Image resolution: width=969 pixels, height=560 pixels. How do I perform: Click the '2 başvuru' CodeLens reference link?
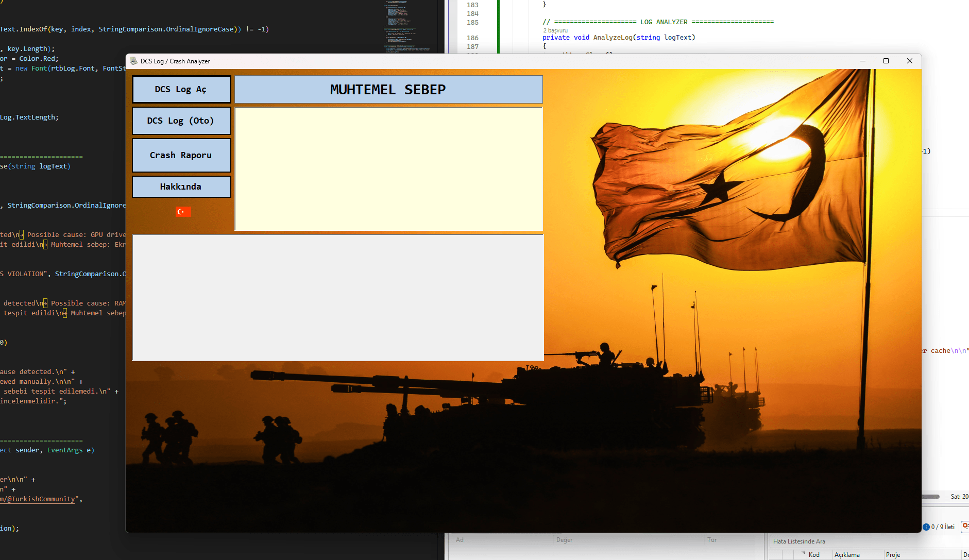[x=555, y=30]
